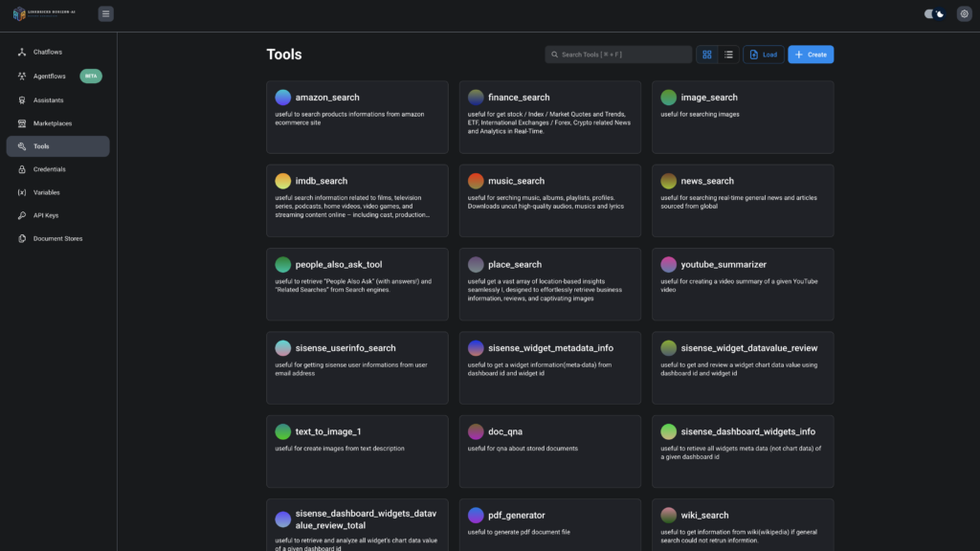The width and height of the screenshot is (980, 551).
Task: Click the youtube_summarizer pink icon
Action: click(x=669, y=265)
